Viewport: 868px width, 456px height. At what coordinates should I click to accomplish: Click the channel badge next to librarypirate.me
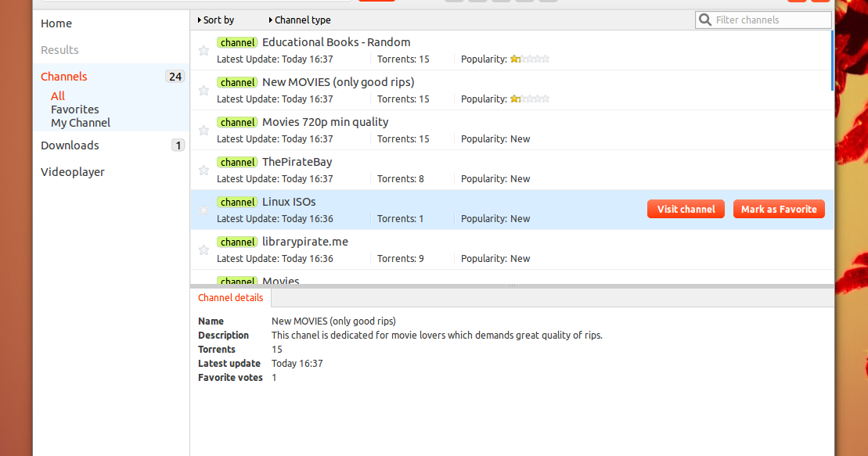(237, 242)
